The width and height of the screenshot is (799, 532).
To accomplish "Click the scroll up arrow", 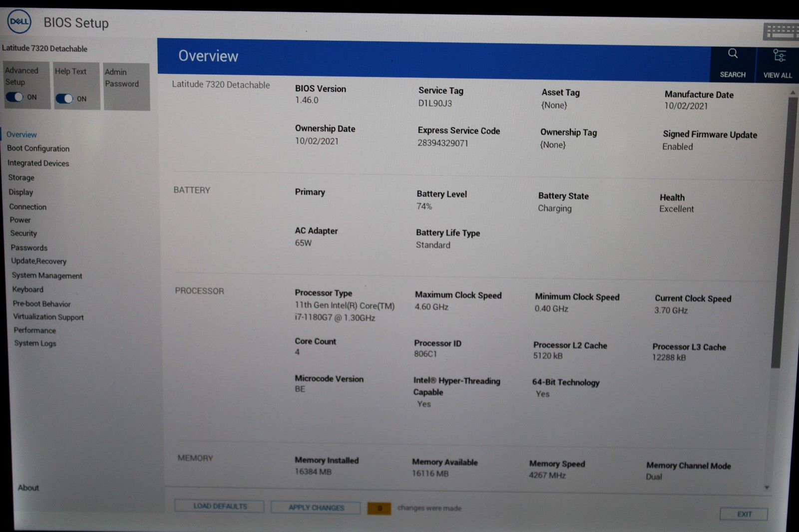I will click(x=793, y=92).
